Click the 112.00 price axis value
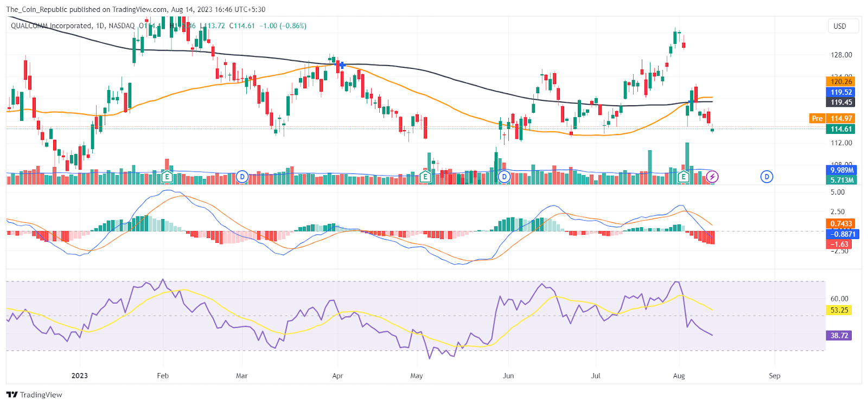Viewport: 868px width, 405px height. coord(841,143)
